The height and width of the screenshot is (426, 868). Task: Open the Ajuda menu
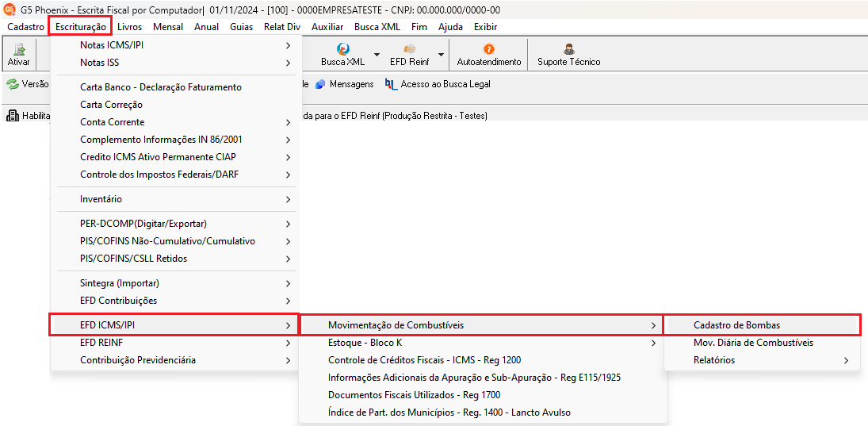coord(450,27)
